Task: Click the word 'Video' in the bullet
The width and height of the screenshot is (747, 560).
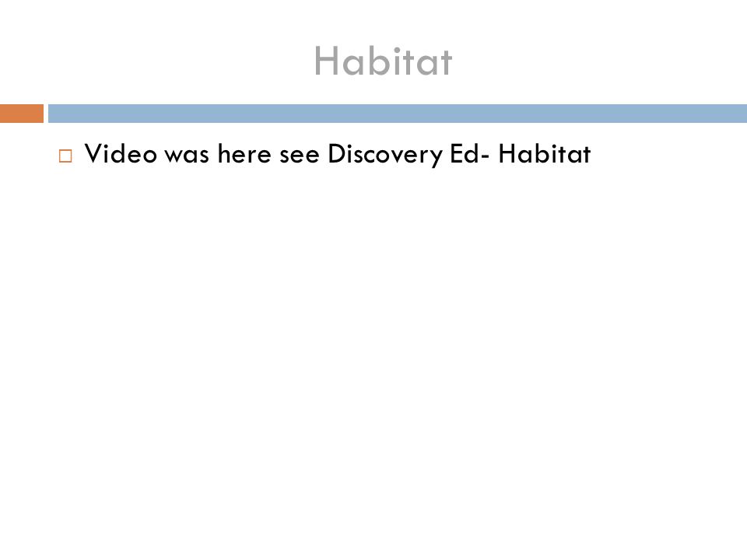Action: pos(121,153)
